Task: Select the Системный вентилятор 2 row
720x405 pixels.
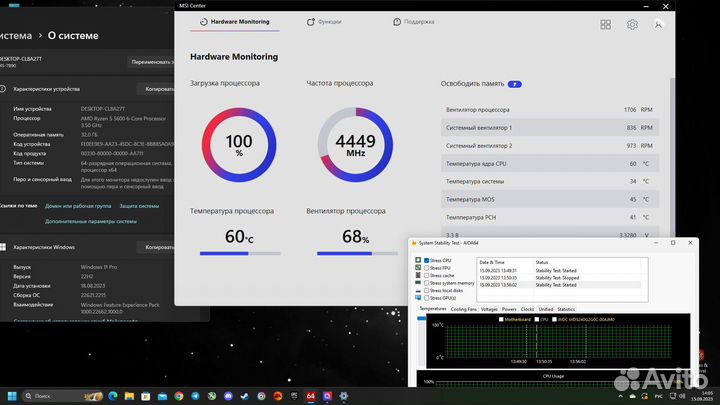Action: (550, 146)
